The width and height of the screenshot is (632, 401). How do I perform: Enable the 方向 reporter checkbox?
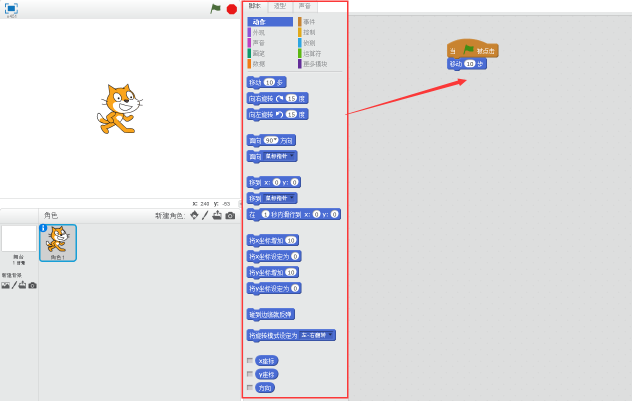point(250,387)
